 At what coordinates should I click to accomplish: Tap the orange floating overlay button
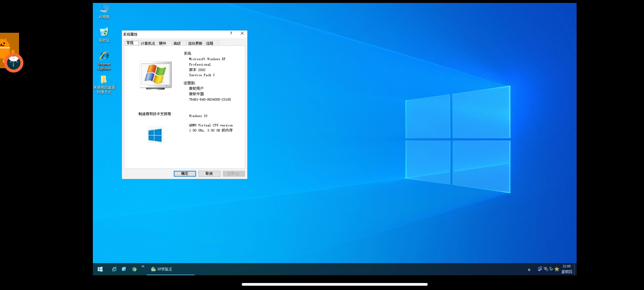click(x=13, y=63)
